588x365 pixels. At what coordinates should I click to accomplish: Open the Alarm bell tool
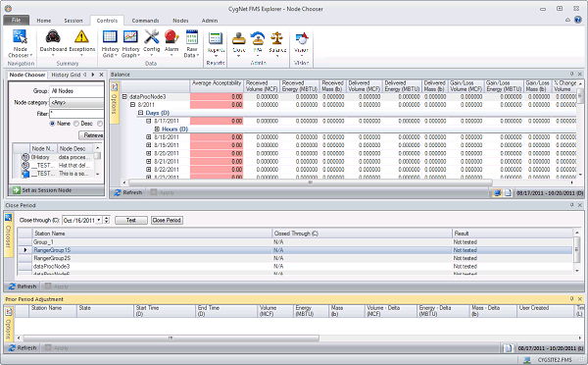[171, 43]
